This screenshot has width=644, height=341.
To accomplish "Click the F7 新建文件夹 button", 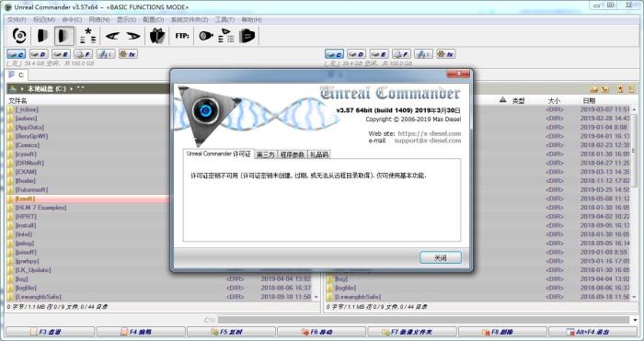I will (x=412, y=332).
